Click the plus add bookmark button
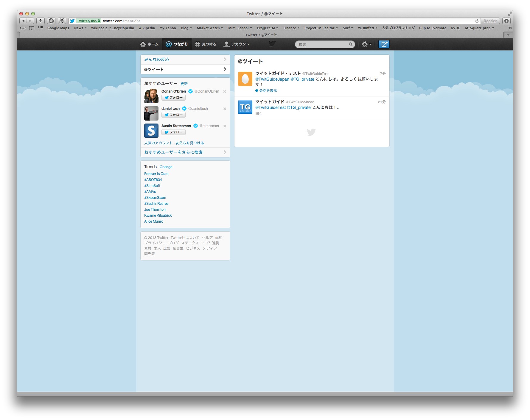This screenshot has width=530, height=420. click(41, 21)
